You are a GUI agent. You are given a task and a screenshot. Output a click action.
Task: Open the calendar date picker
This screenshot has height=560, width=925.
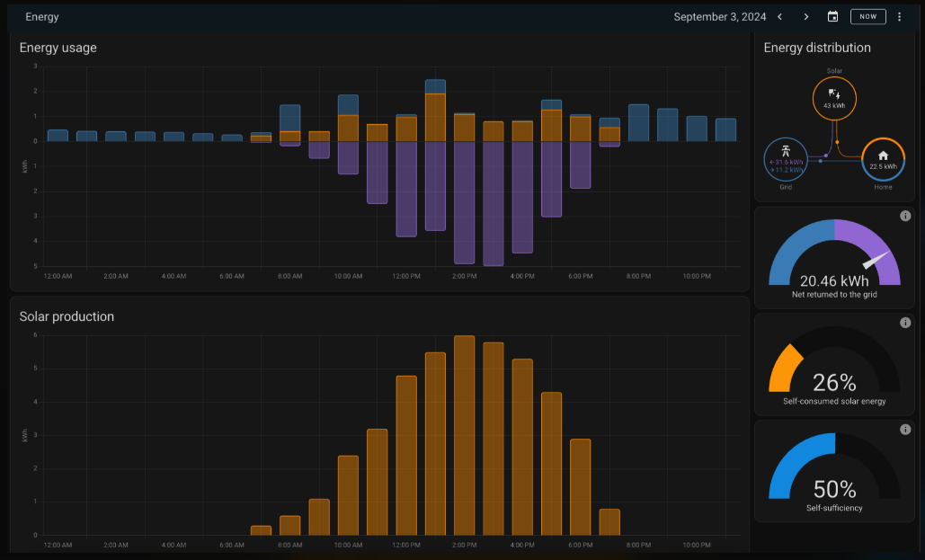[x=832, y=17]
